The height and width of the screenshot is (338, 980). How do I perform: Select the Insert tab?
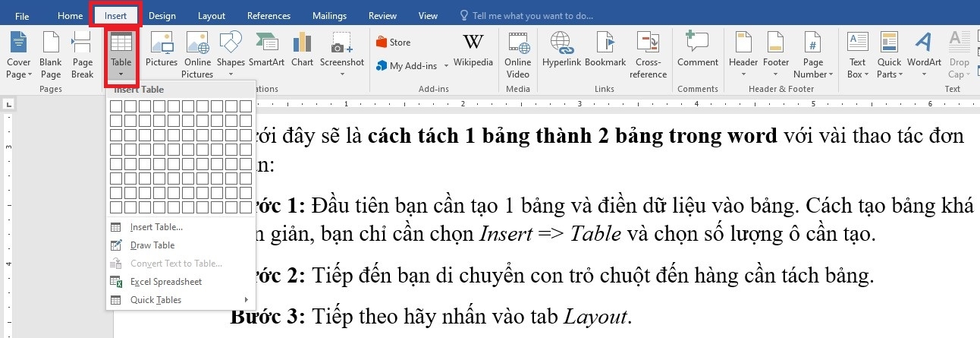tap(115, 16)
